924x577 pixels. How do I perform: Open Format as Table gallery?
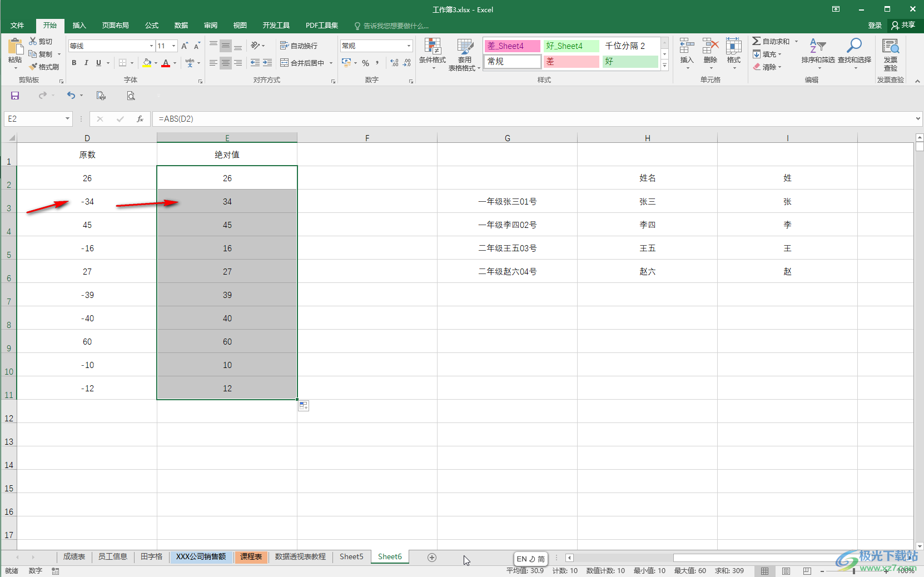click(464, 54)
